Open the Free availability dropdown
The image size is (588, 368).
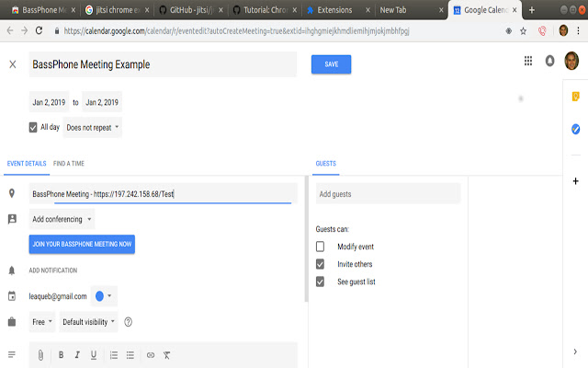coord(42,322)
